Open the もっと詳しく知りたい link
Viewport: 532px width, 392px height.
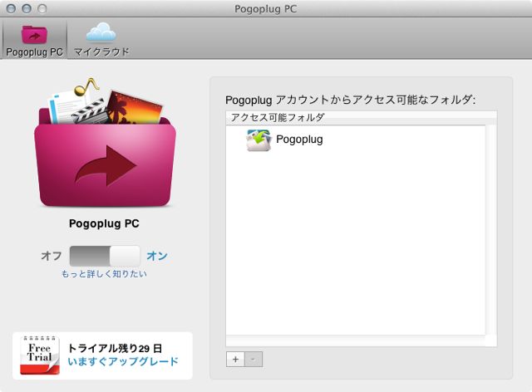pyautogui.click(x=104, y=274)
